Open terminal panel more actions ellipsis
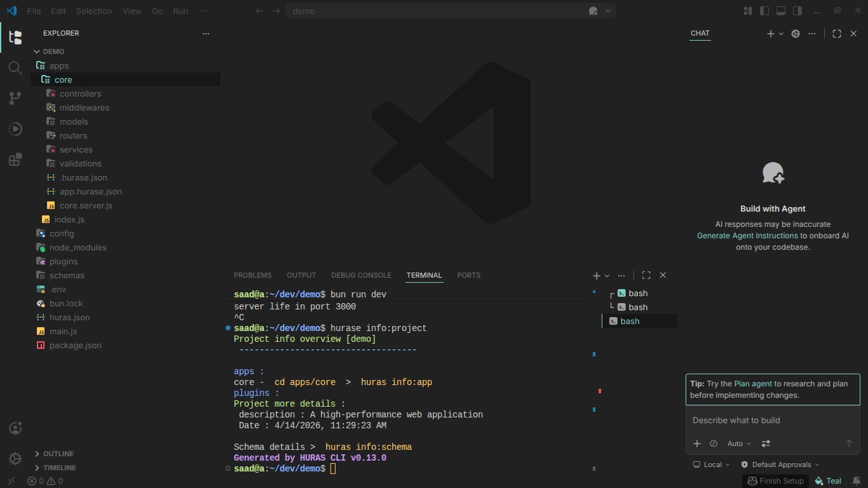 pyautogui.click(x=621, y=276)
